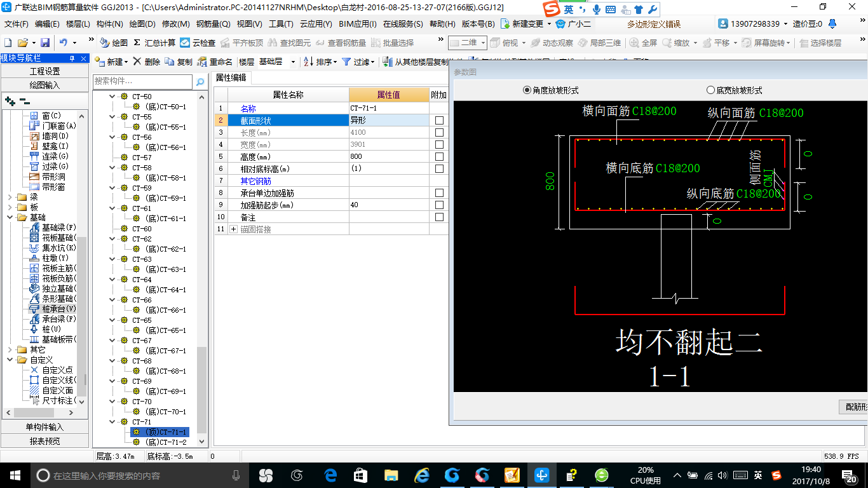Click the Save floppy disk icon
This screenshot has height=488, width=868.
[45, 43]
